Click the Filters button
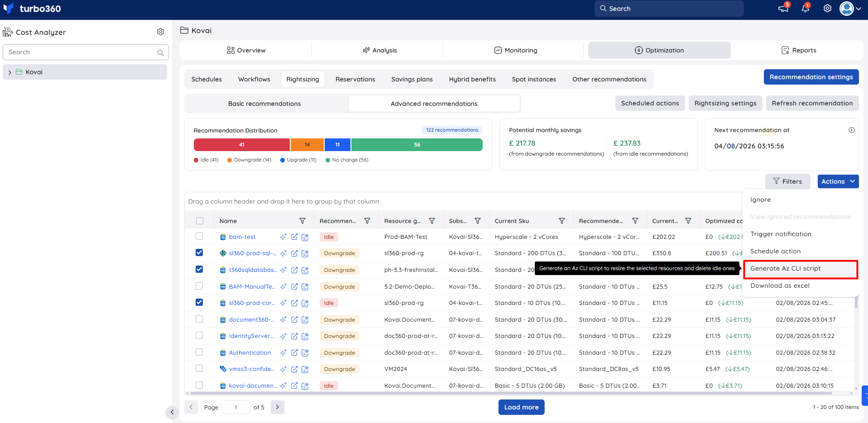Viewport: 868px width, 423px height. pyautogui.click(x=787, y=181)
